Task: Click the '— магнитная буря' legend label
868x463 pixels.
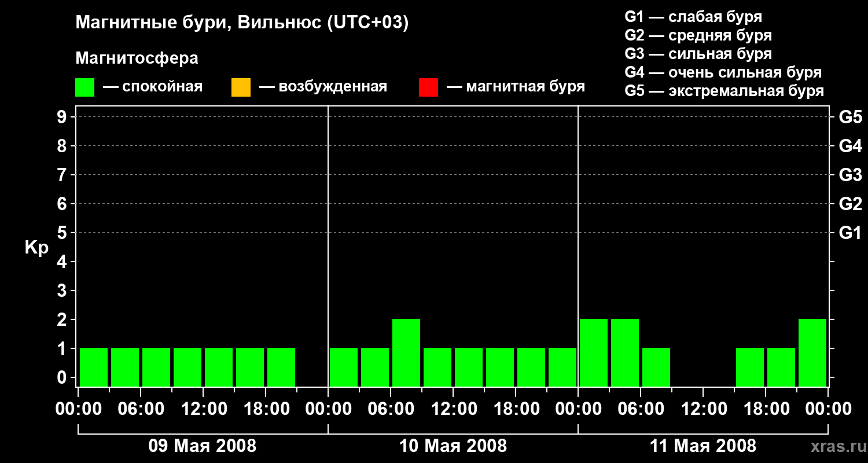Action: coord(516,87)
